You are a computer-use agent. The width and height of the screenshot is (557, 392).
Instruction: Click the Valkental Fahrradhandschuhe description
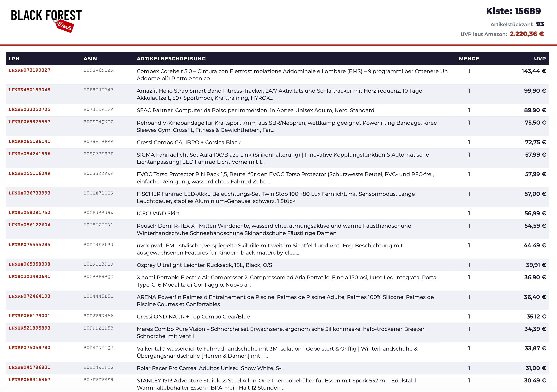pyautogui.click(x=277, y=352)
